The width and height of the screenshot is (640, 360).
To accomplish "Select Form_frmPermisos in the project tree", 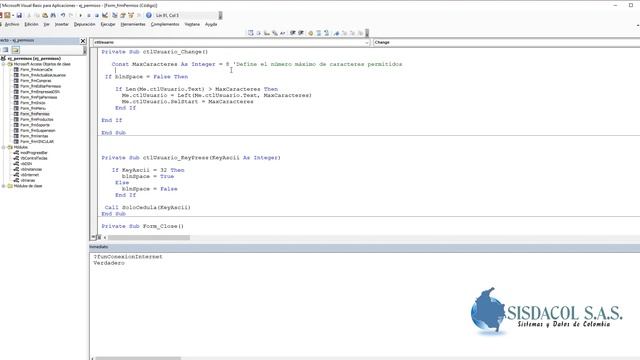I will pyautogui.click(x=35, y=114).
